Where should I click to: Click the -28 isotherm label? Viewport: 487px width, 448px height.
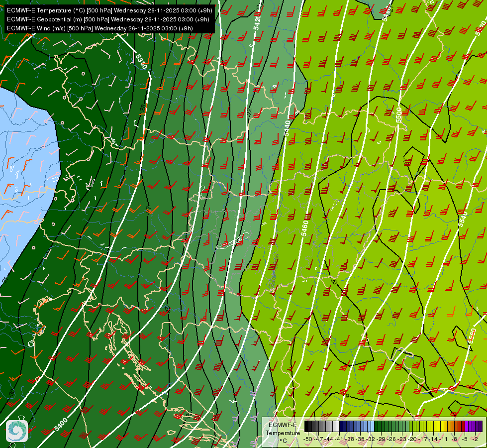coord(142,109)
